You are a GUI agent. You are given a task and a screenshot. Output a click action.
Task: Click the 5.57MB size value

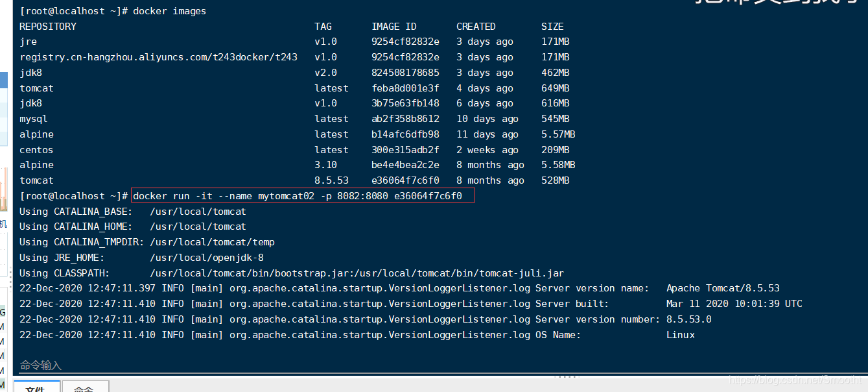(x=558, y=134)
